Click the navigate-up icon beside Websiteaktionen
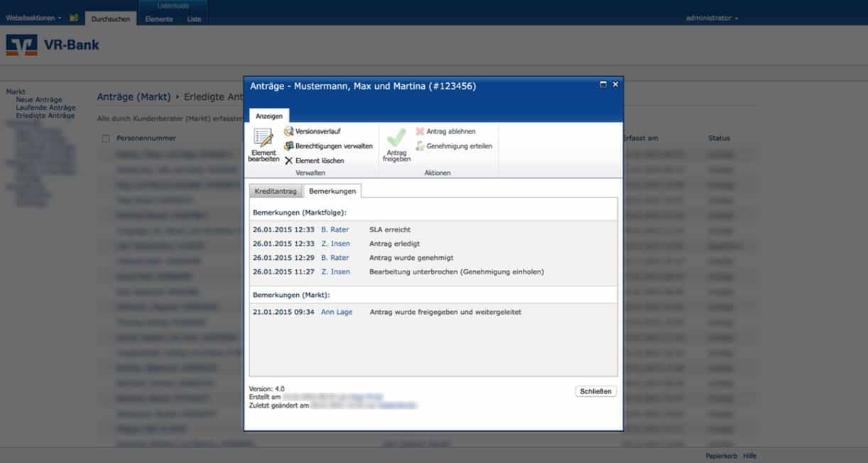Viewport: 868px width, 463px height. (x=74, y=18)
